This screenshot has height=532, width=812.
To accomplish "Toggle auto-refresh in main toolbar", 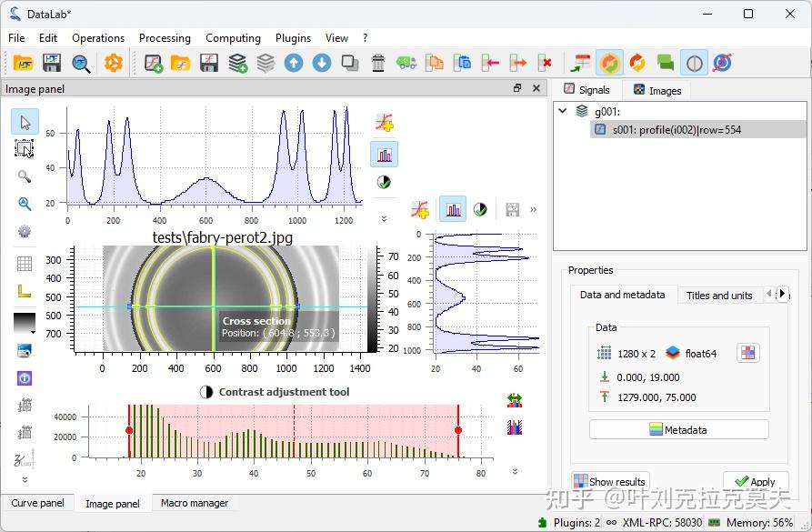I will click(x=609, y=63).
